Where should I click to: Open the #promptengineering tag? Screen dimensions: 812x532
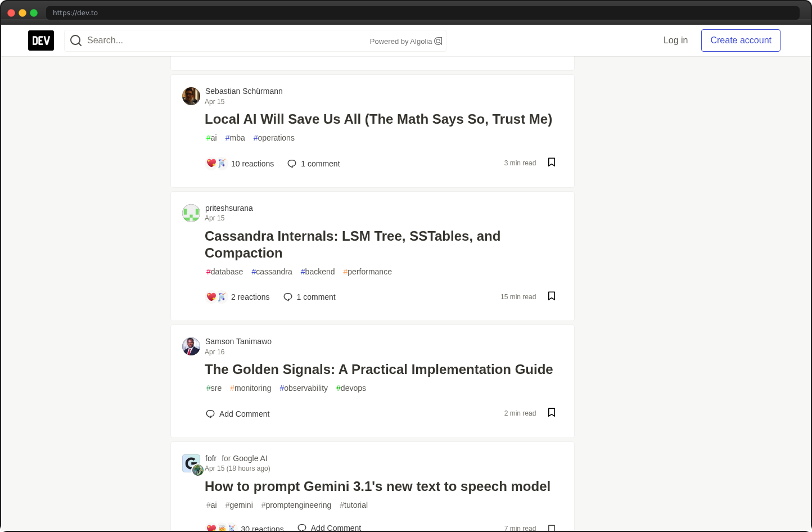click(x=296, y=505)
